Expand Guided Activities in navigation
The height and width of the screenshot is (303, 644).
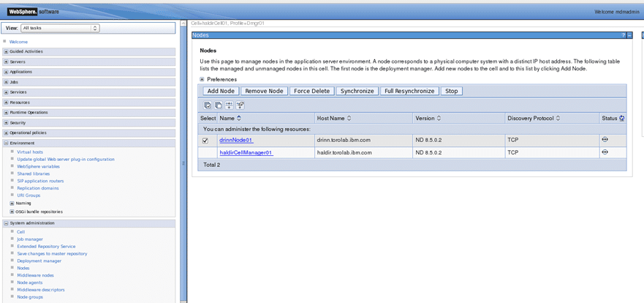[x=6, y=52]
